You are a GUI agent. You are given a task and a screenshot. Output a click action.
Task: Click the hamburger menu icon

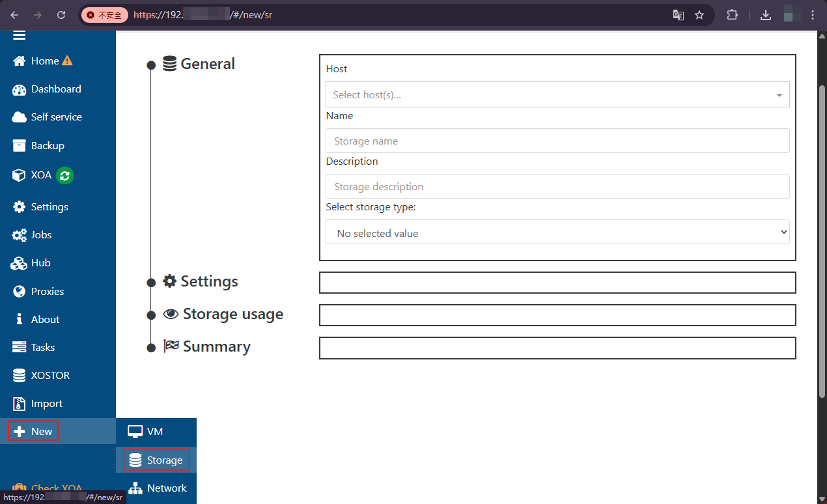pyautogui.click(x=19, y=36)
